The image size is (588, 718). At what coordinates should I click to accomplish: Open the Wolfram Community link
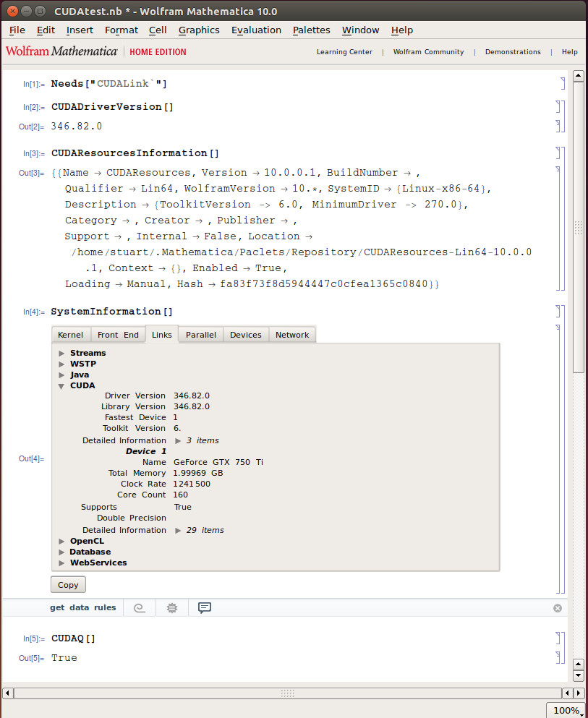click(x=428, y=52)
